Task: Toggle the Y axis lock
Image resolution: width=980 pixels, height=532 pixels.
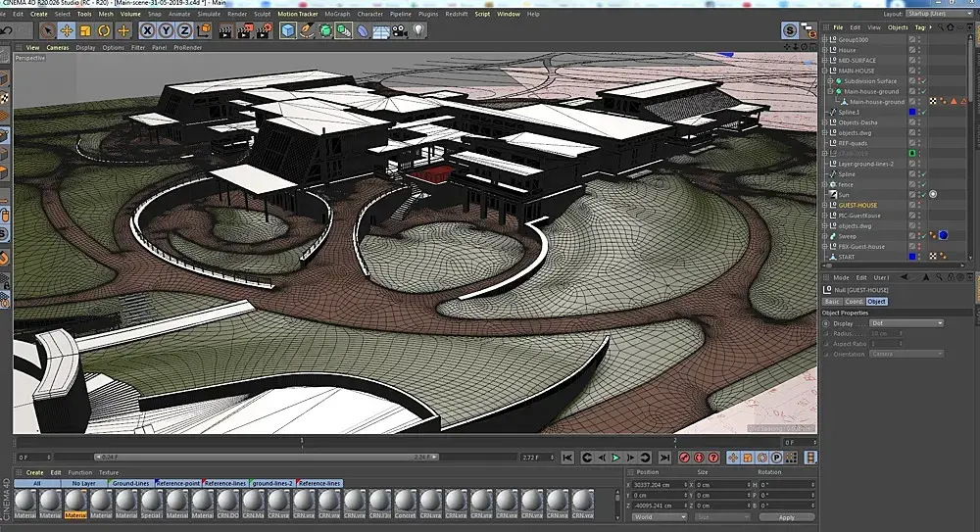Action: tap(167, 30)
